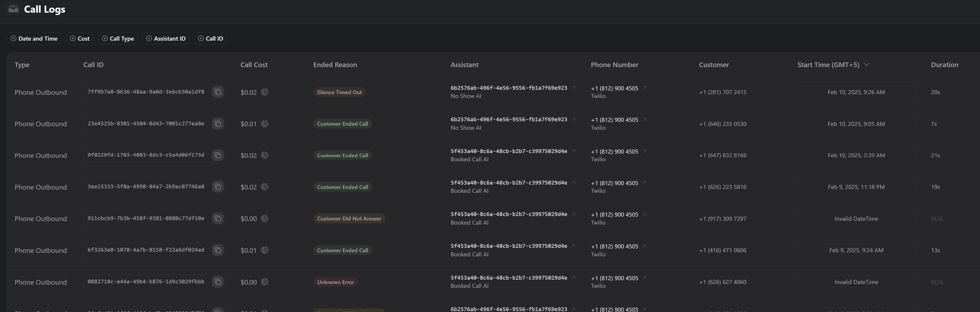The width and height of the screenshot is (980, 312).
Task: Copy call ID 9f0229fd-1703-4083
Action: pos(218,155)
